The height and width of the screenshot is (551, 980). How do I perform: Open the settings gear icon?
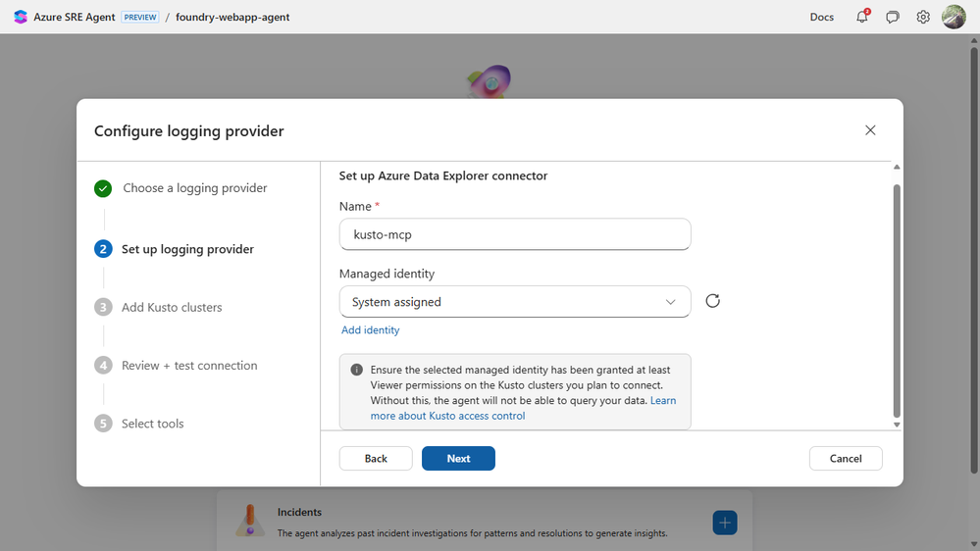point(923,17)
